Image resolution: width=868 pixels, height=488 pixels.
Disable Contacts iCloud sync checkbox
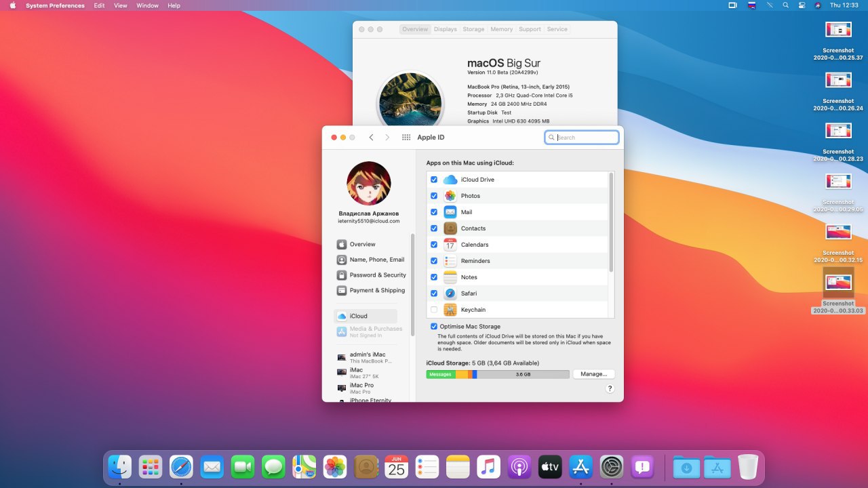tap(434, 228)
